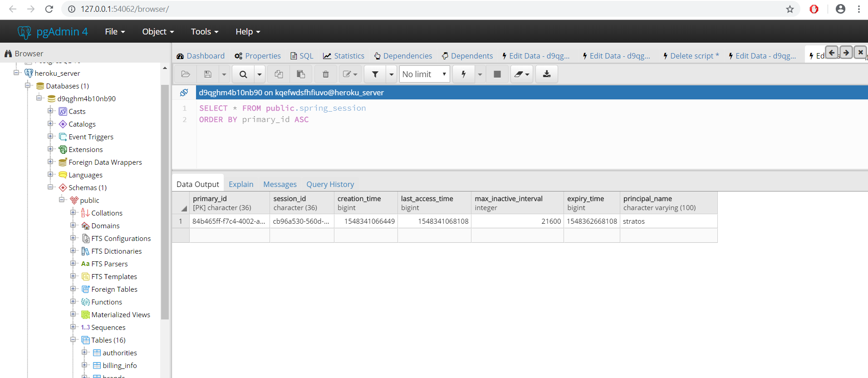
Task: Switch to the Explain results tab
Action: click(x=241, y=184)
